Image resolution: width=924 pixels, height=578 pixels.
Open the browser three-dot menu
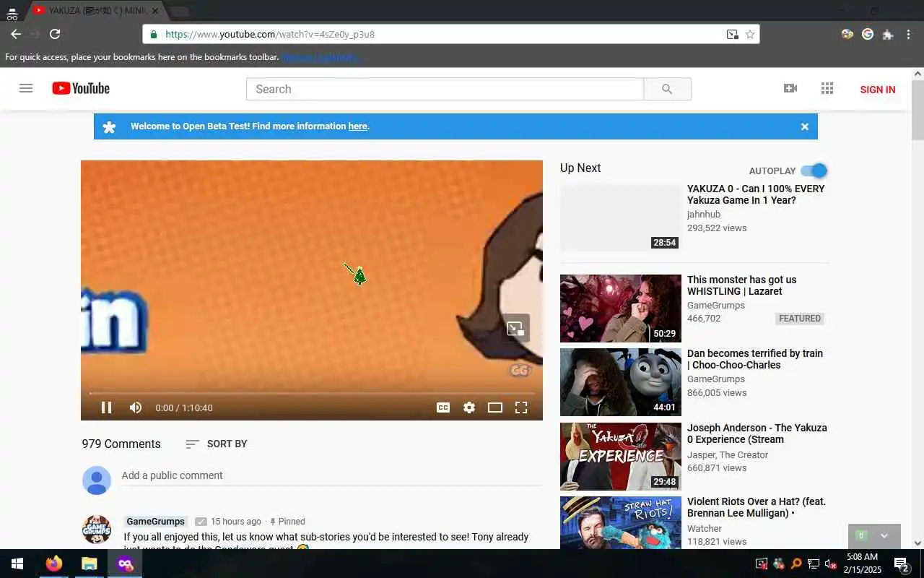(909, 34)
